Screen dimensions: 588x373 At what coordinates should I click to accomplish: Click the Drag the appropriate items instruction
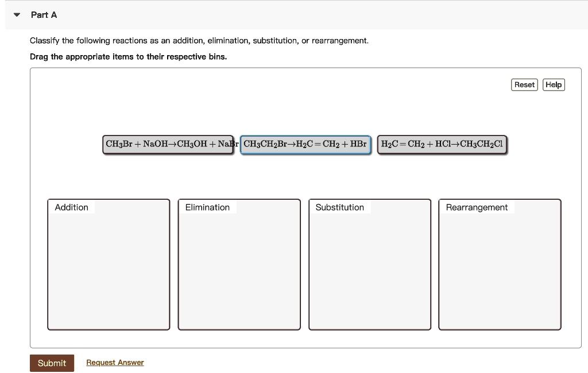point(127,56)
